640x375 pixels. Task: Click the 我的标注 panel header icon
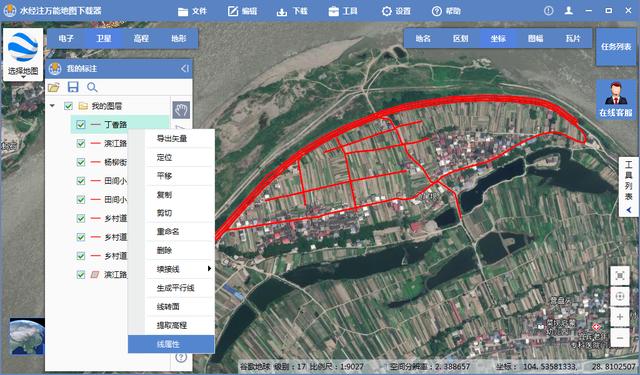[x=55, y=69]
